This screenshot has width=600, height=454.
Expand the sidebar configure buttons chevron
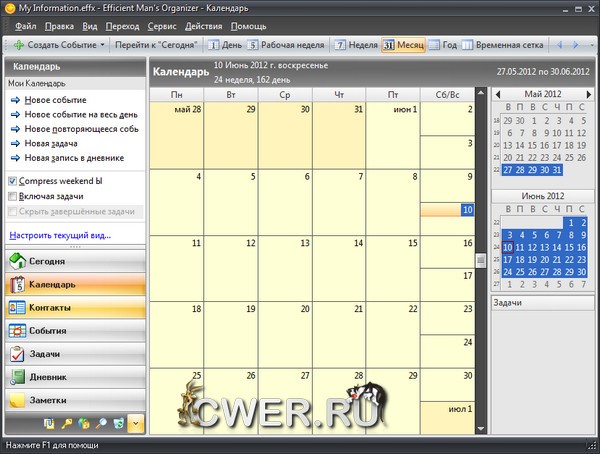point(135,423)
